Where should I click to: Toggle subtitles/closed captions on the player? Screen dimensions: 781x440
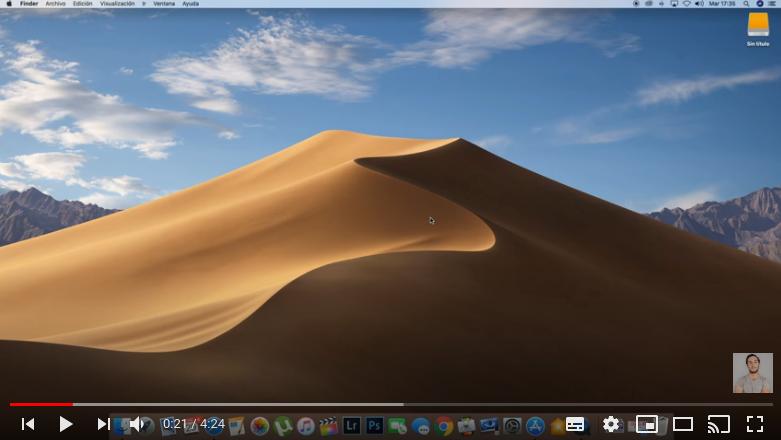tap(575, 424)
